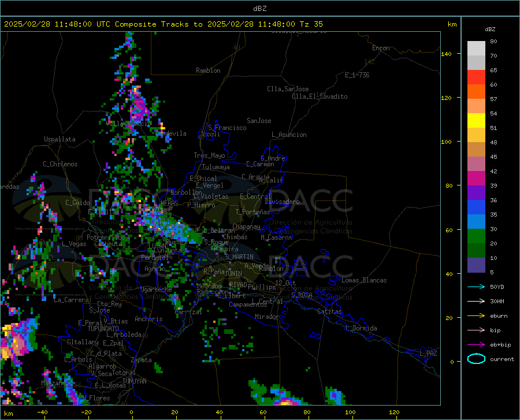
Task: Pick the bright yellow 51–54 dBZ swatch
Action: coord(476,121)
